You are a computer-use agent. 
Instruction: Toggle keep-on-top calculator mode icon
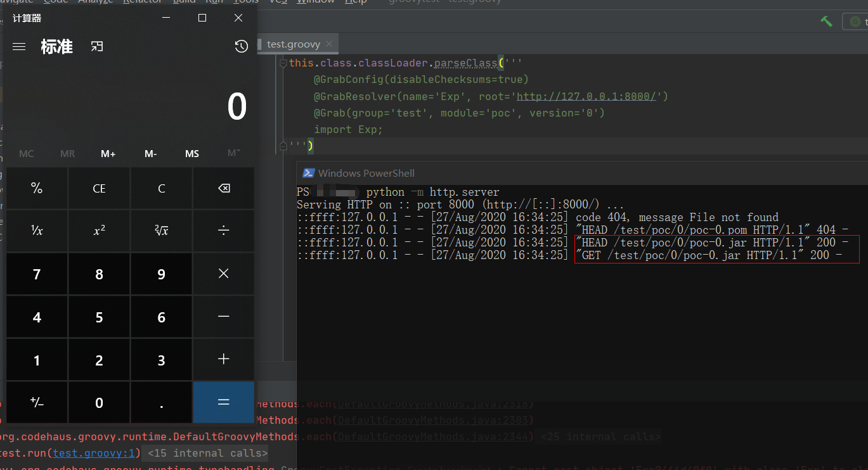click(x=96, y=46)
